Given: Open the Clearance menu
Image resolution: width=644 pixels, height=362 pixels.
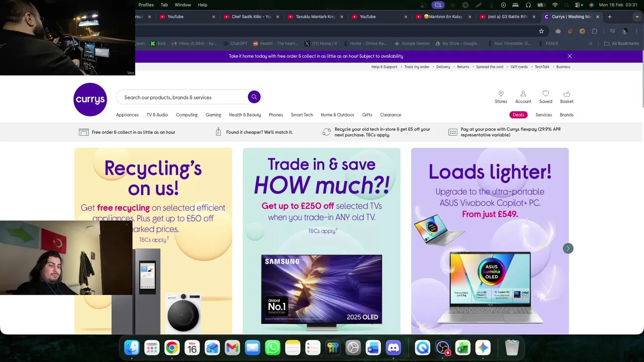Looking at the screenshot, I should tap(390, 115).
